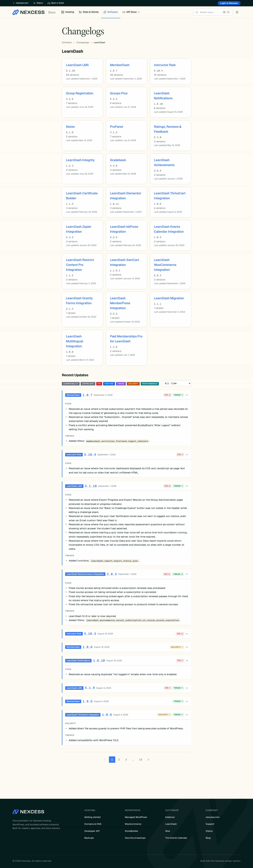The height and width of the screenshot is (868, 253).
Task: Collapse LearnDash ThriveCart Integration 1.0.6 entry
Action: pyautogui.click(x=187, y=715)
